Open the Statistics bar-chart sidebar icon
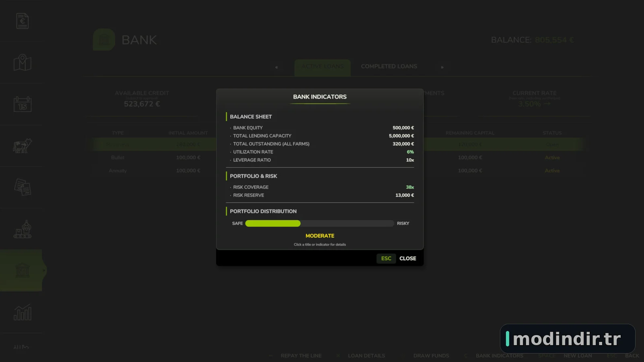 23,312
